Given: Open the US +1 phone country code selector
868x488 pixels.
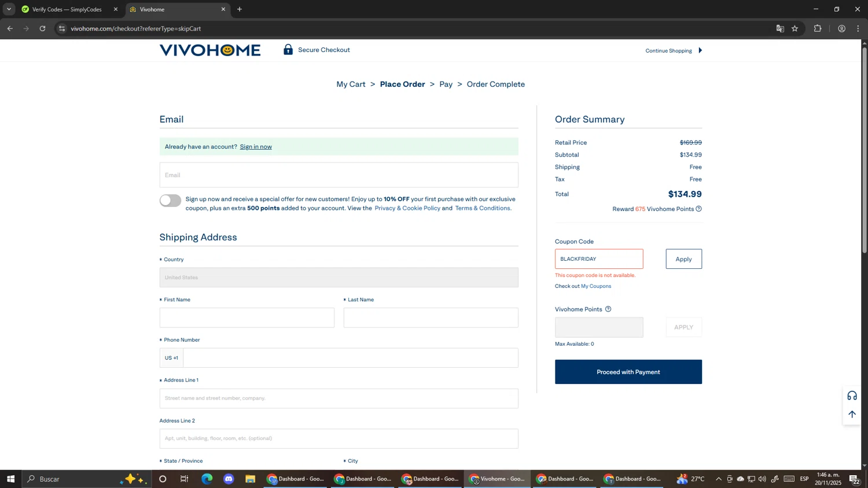Looking at the screenshot, I should point(171,358).
